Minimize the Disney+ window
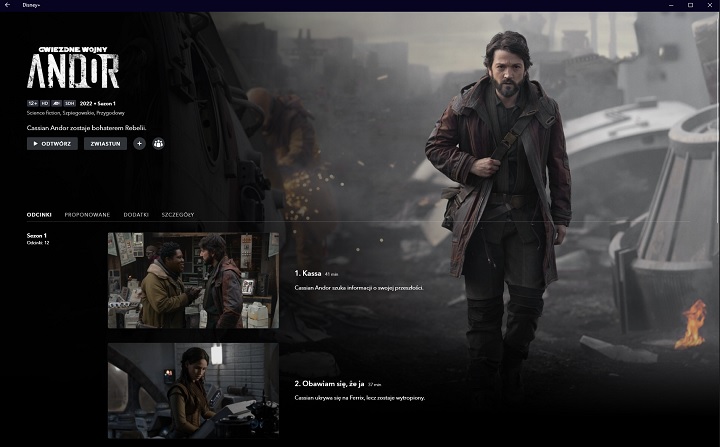720x447 pixels. point(669,5)
